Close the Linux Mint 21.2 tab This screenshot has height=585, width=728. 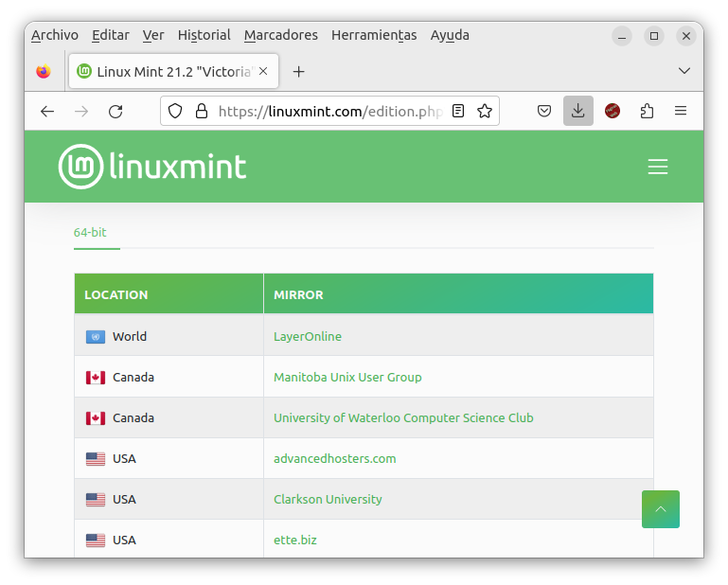pyautogui.click(x=263, y=71)
